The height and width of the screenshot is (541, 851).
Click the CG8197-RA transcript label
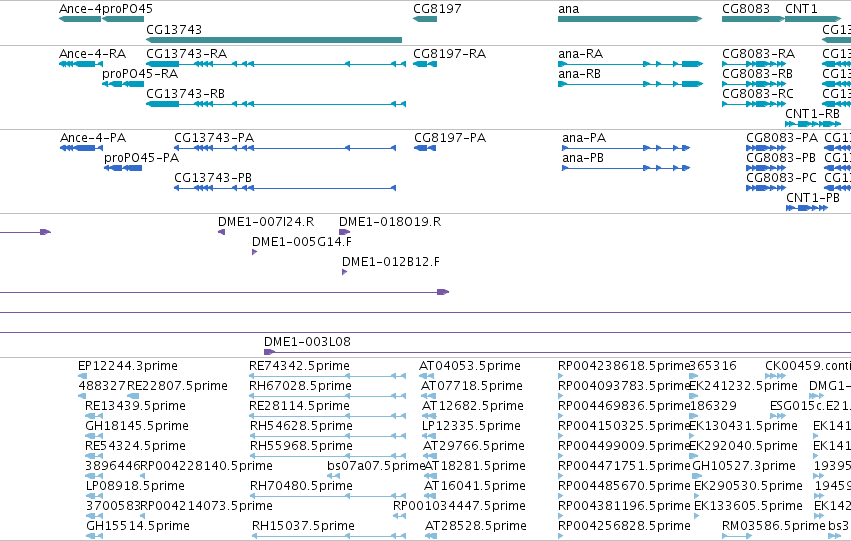pyautogui.click(x=449, y=54)
